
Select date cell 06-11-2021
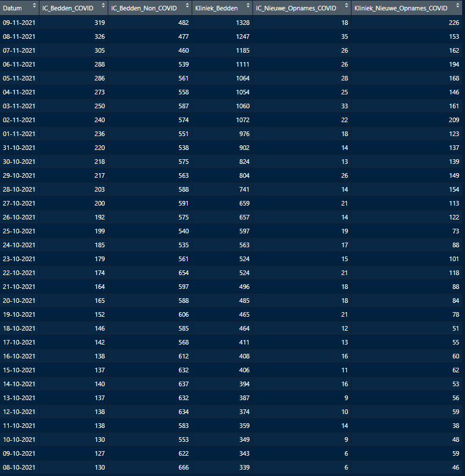click(19, 64)
